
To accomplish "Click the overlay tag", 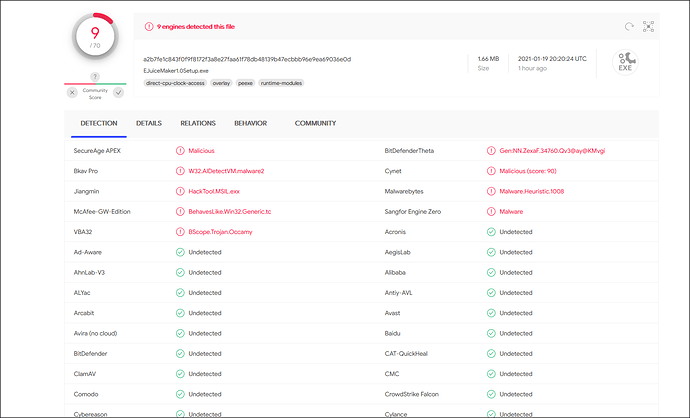I will point(221,83).
